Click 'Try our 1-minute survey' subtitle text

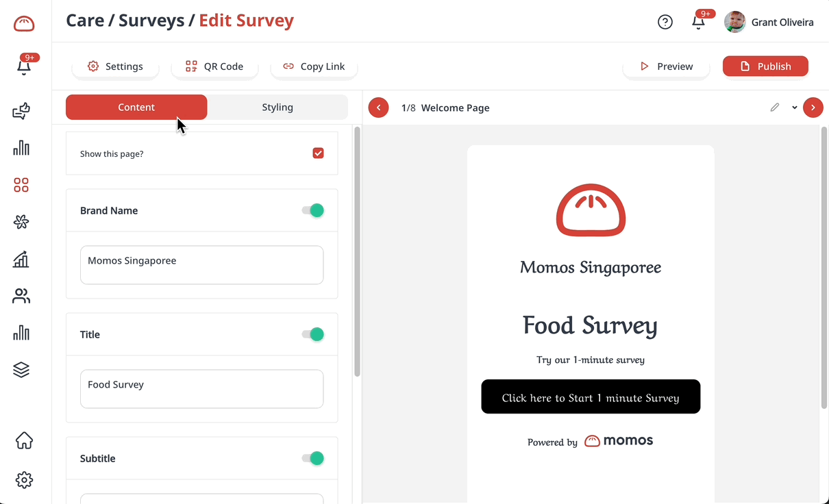click(591, 360)
